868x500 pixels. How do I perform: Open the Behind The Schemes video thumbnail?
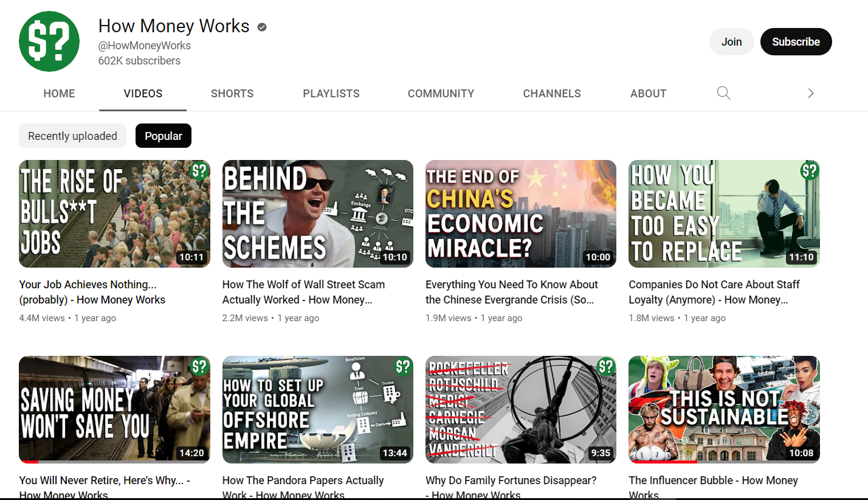(317, 214)
